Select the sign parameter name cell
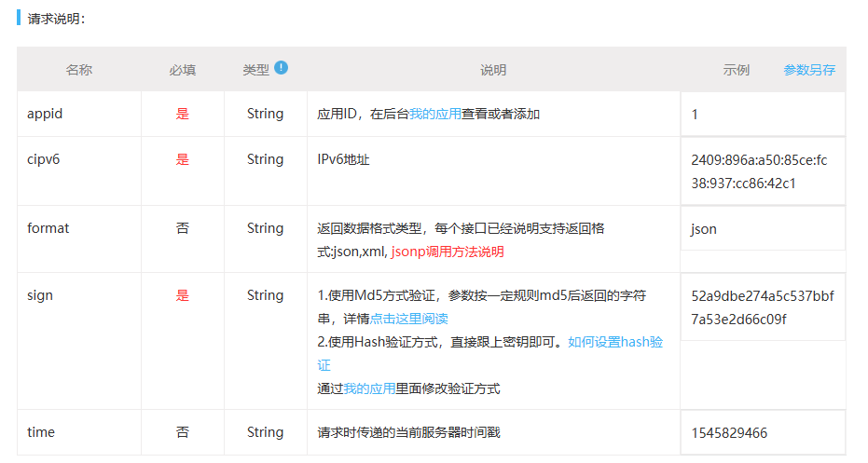 click(x=79, y=341)
